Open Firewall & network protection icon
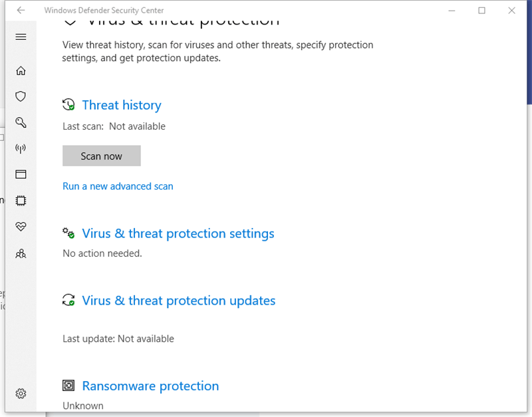Viewport: 532px width, 417px height. point(21,148)
